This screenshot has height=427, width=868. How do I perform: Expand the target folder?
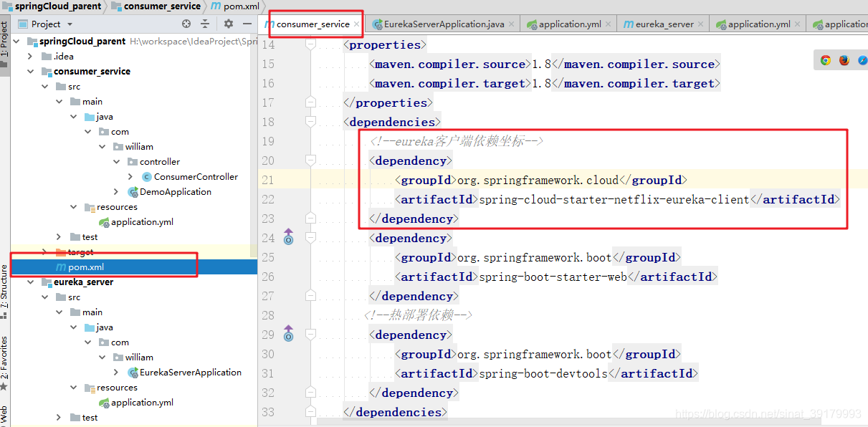point(44,252)
